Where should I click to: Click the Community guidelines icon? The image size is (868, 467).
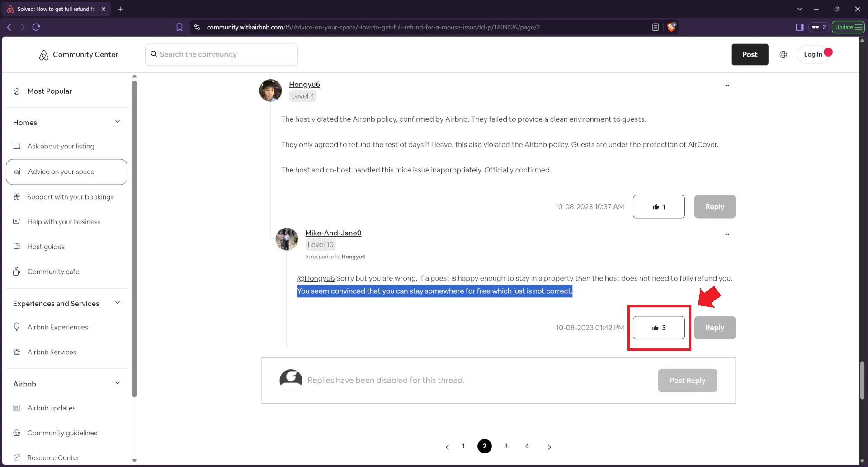[x=17, y=433]
